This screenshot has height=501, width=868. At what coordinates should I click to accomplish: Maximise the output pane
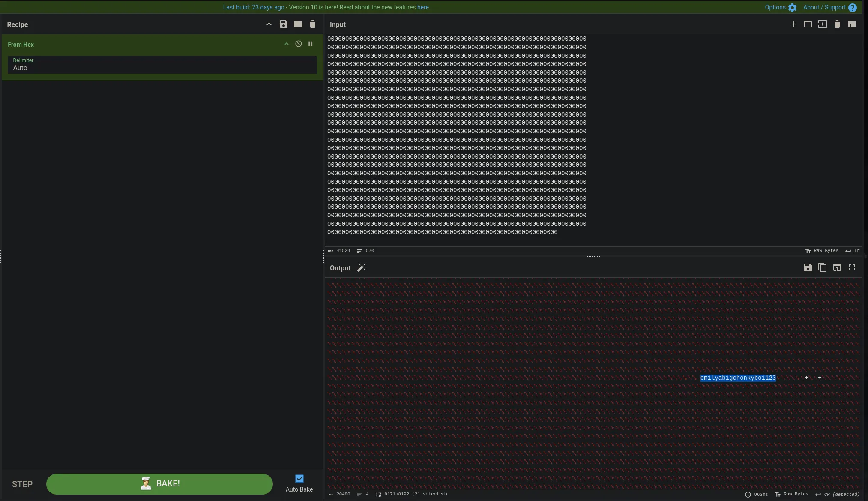click(x=852, y=268)
